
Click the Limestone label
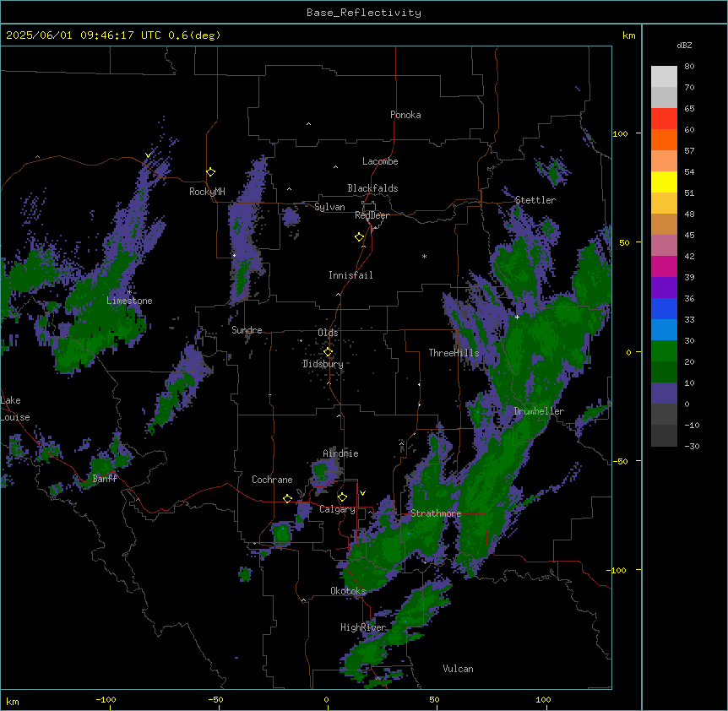pyautogui.click(x=129, y=301)
